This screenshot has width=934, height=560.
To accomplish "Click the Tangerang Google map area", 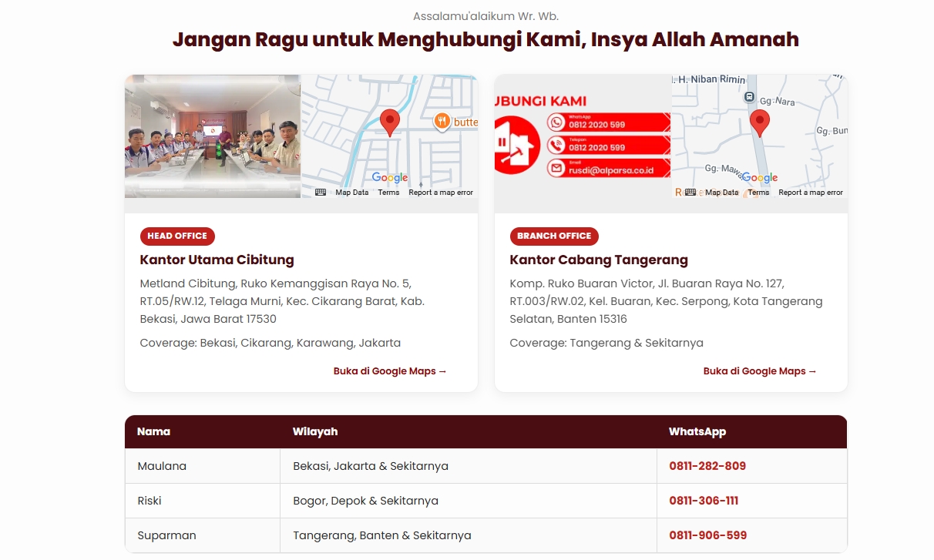I will click(759, 136).
